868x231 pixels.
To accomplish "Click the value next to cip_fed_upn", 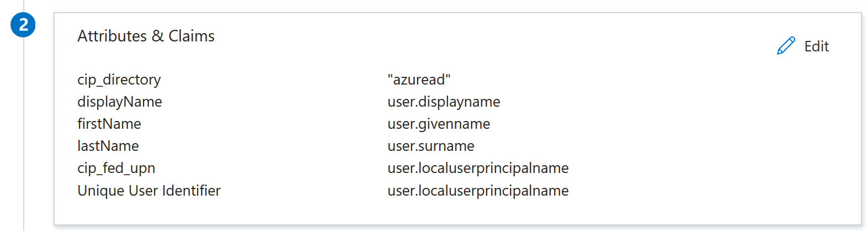I will tap(478, 168).
